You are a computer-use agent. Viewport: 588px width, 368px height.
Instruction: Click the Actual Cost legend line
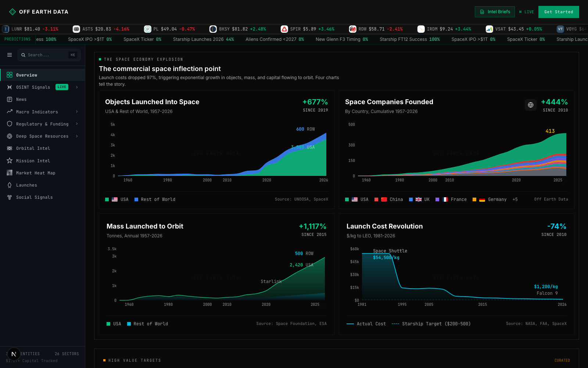[x=366, y=324]
